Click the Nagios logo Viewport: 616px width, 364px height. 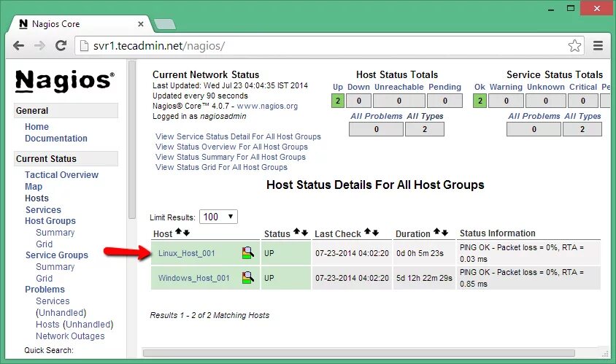click(65, 80)
